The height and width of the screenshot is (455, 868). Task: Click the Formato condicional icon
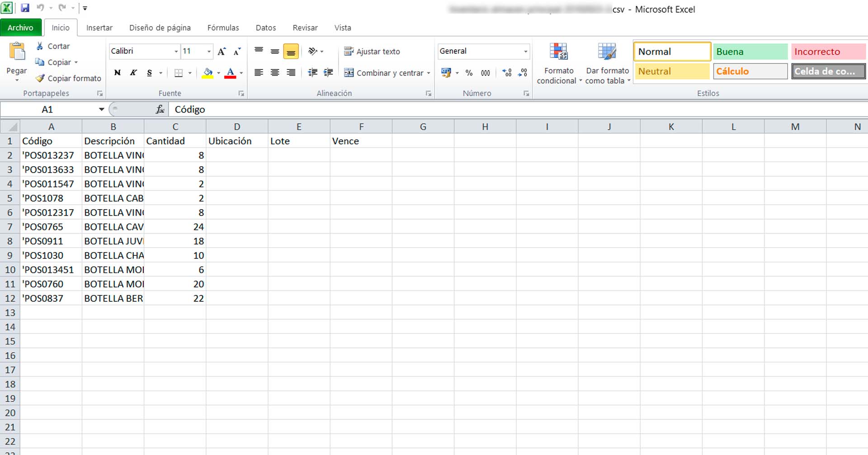(x=558, y=52)
